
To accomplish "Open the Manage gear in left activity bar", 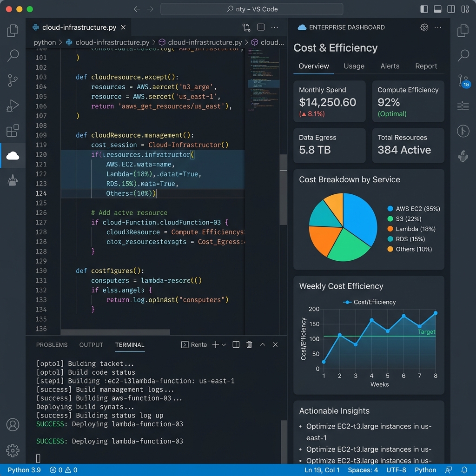I will click(x=13, y=450).
